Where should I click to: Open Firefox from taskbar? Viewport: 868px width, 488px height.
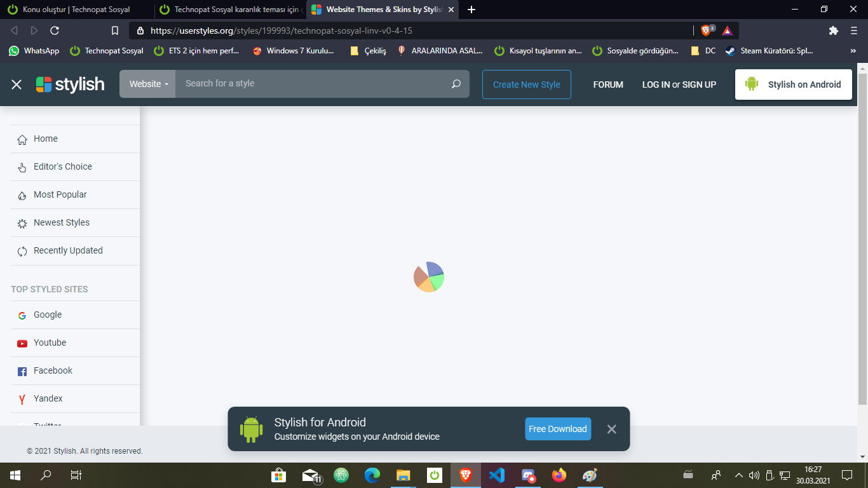[x=559, y=475]
